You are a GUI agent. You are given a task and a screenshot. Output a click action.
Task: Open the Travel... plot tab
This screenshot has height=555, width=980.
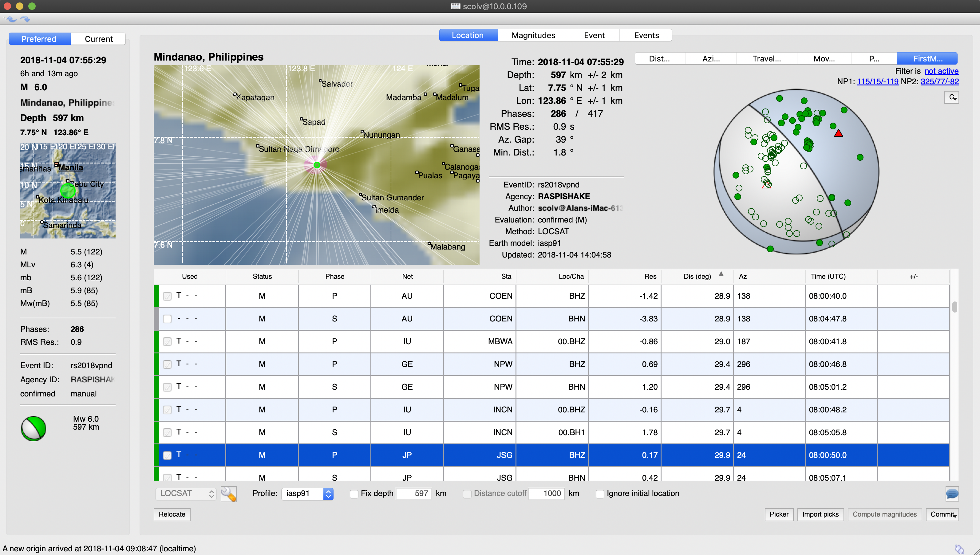(x=767, y=58)
